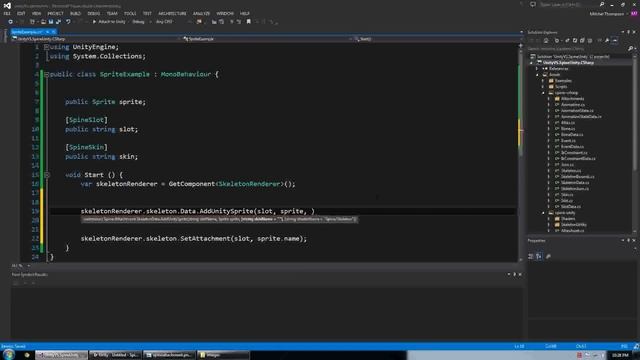This screenshot has height=360, width=640.
Task: Open the FILE menu
Action: tap(7, 13)
